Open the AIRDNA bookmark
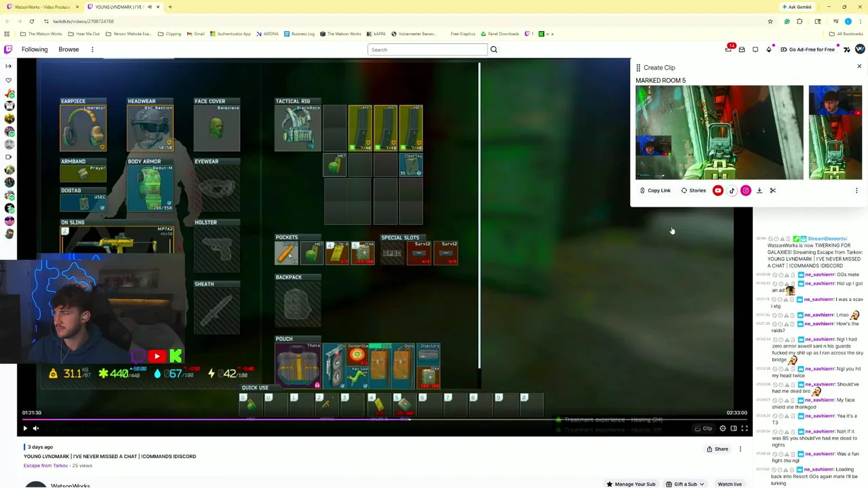The width and height of the screenshot is (868, 488). click(x=267, y=34)
